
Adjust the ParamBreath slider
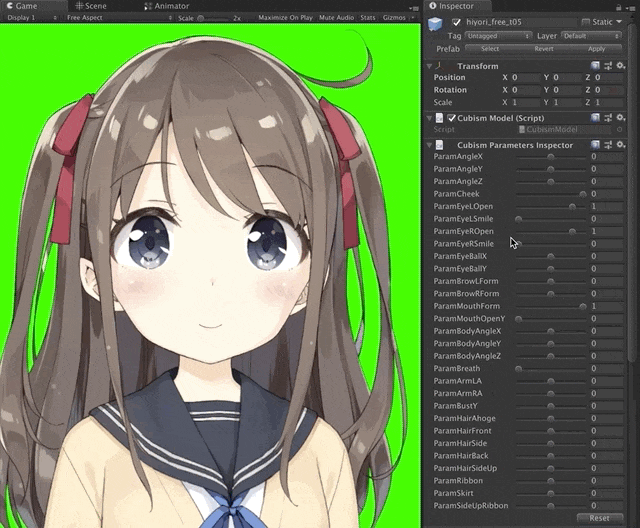click(x=551, y=369)
